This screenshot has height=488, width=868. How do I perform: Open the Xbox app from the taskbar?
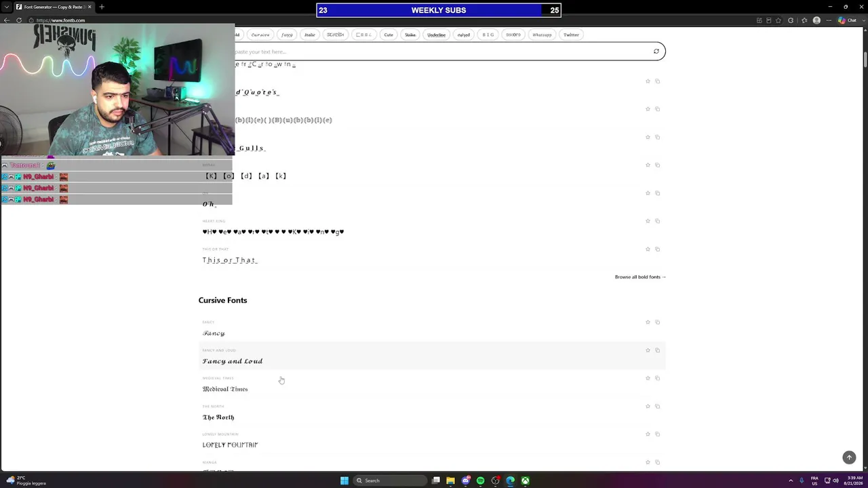[x=525, y=481]
